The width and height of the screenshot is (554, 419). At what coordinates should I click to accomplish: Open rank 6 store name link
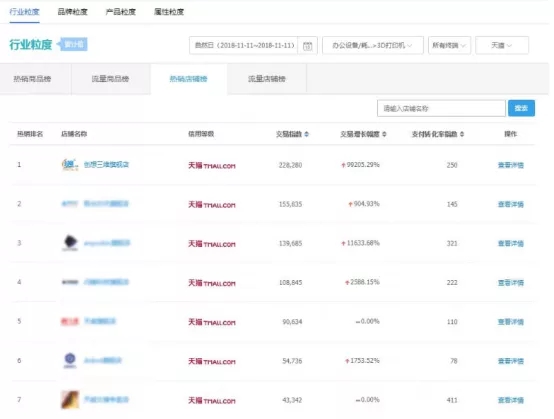point(103,360)
